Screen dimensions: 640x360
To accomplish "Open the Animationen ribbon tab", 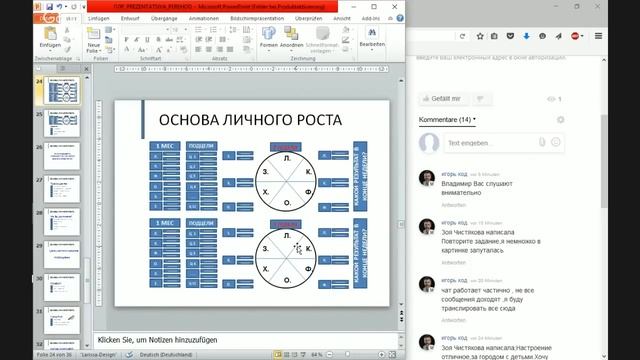I will [204, 18].
